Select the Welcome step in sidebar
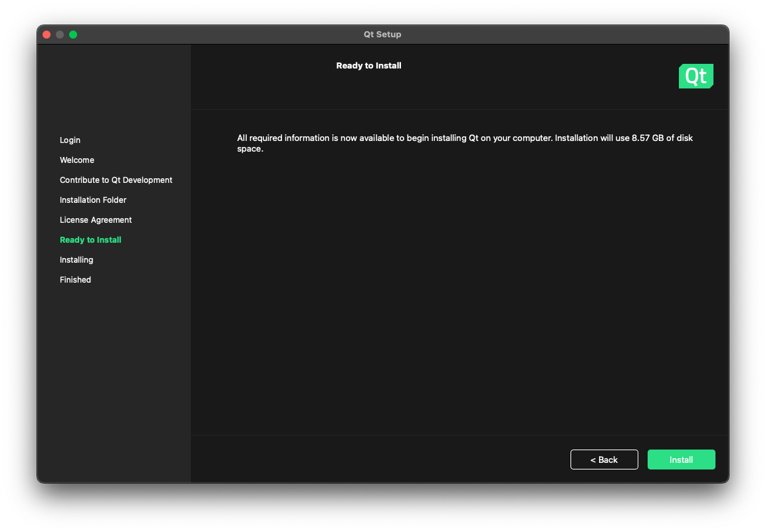The width and height of the screenshot is (766, 532). 77,160
